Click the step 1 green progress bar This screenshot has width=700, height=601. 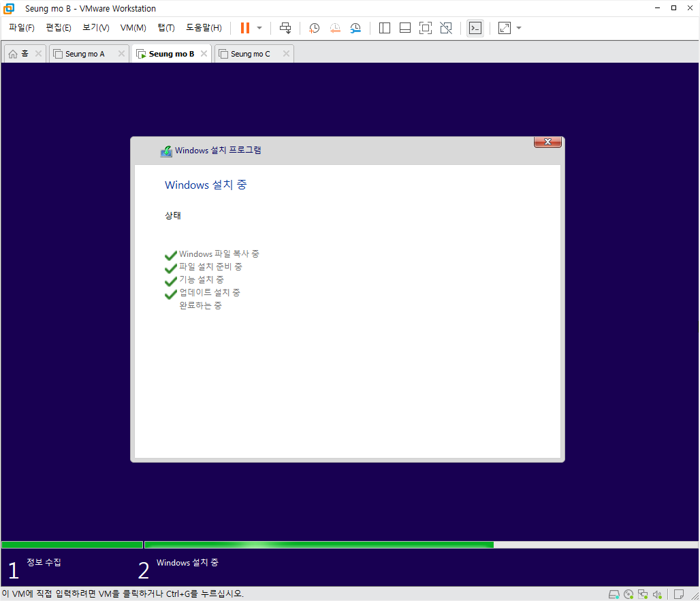[72, 544]
